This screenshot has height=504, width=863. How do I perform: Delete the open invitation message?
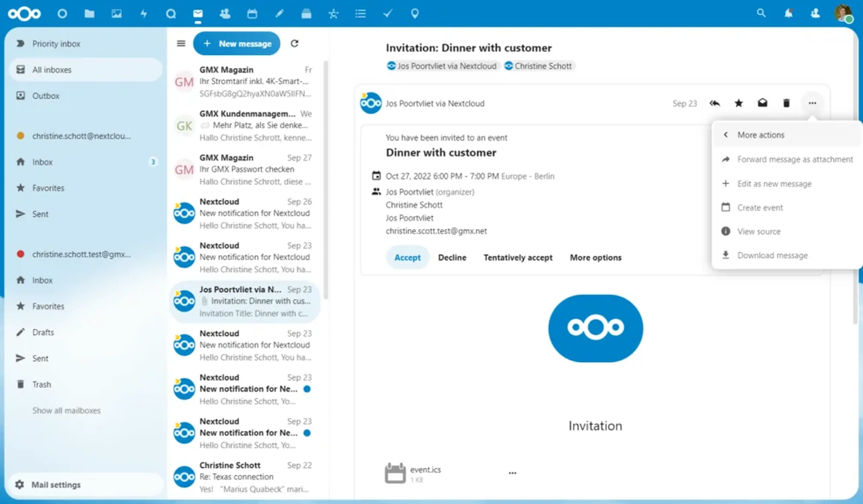tap(786, 103)
